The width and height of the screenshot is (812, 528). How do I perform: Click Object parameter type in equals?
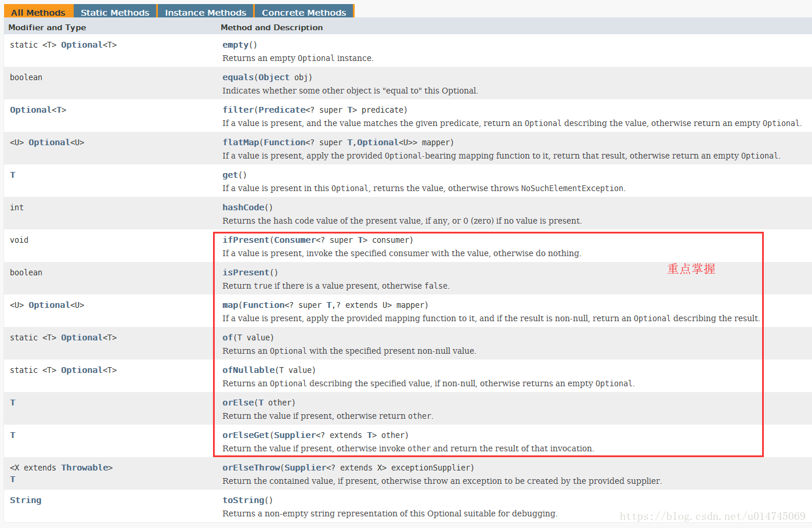274,77
